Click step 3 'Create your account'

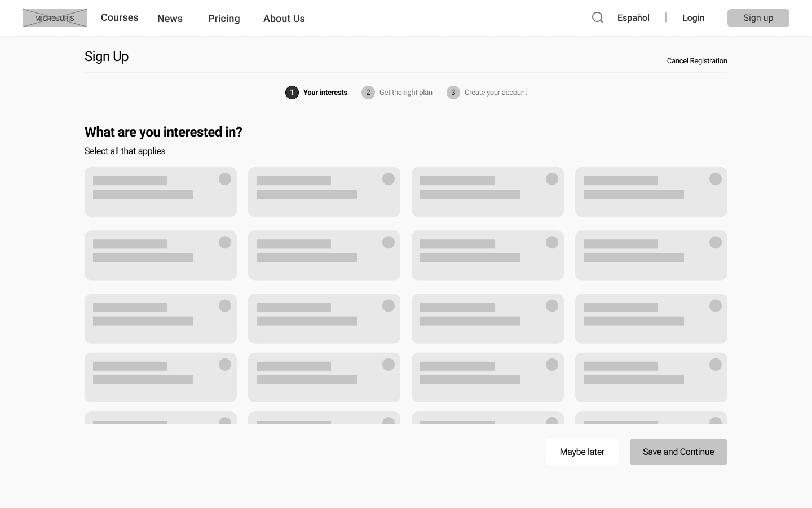pyautogui.click(x=486, y=92)
